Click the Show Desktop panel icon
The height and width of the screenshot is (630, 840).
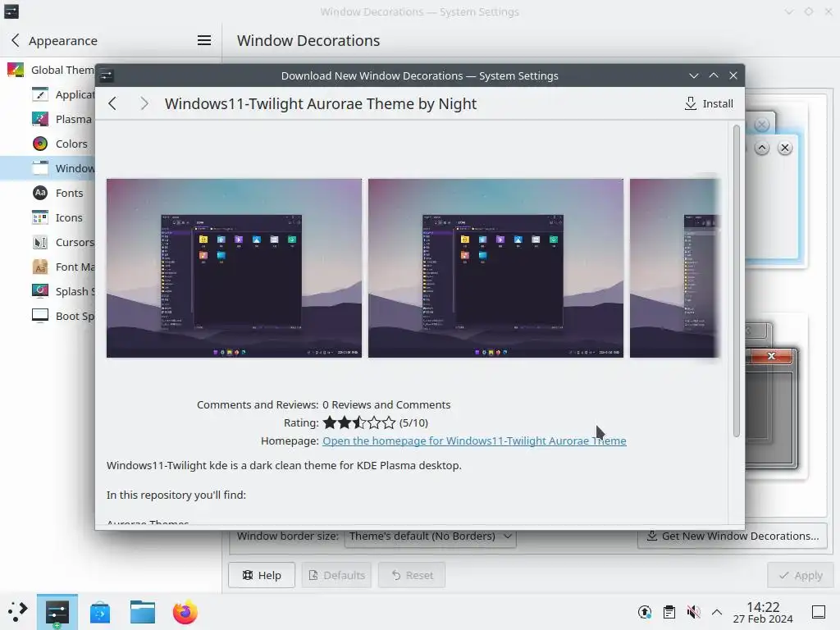click(819, 612)
